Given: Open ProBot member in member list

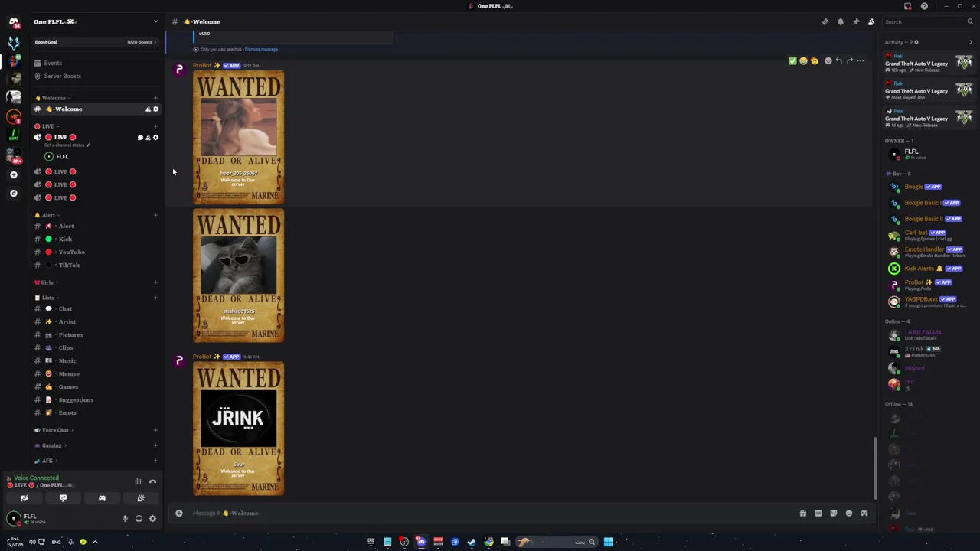Looking at the screenshot, I should pyautogui.click(x=929, y=285).
